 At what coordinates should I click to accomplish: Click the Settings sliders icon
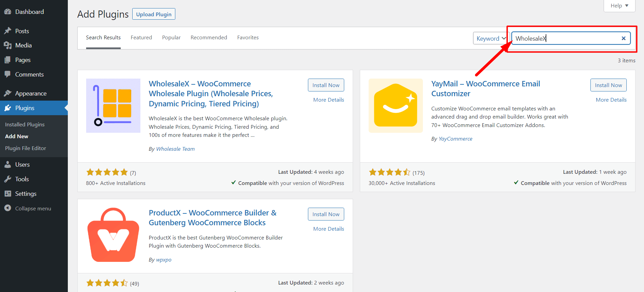pos(8,193)
